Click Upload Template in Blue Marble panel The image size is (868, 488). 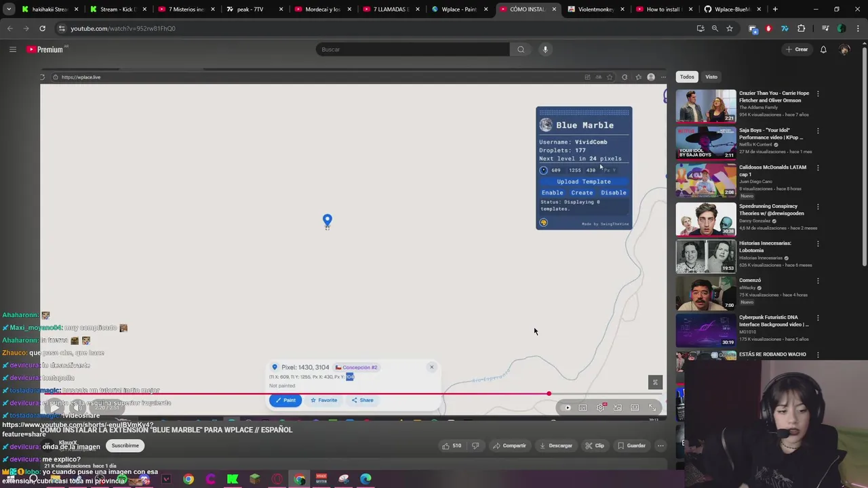[584, 182]
